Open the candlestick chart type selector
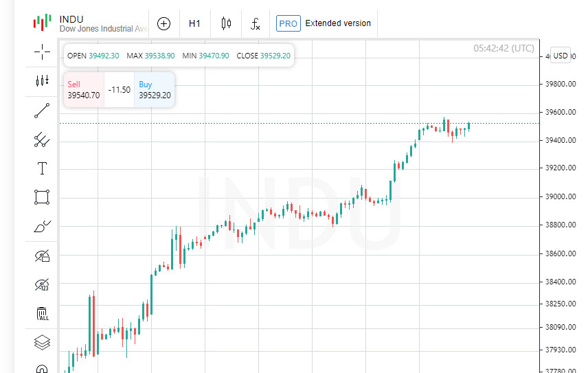The height and width of the screenshot is (373, 588). pos(226,23)
